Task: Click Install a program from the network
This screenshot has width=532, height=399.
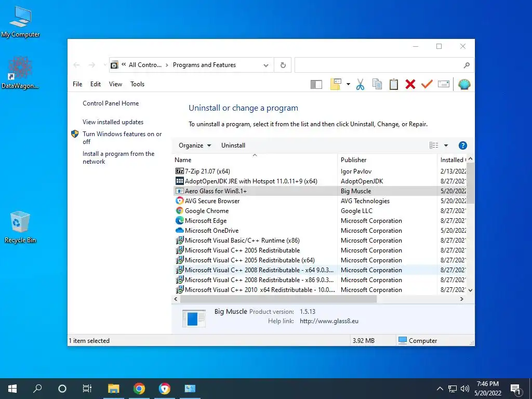Action: point(118,157)
